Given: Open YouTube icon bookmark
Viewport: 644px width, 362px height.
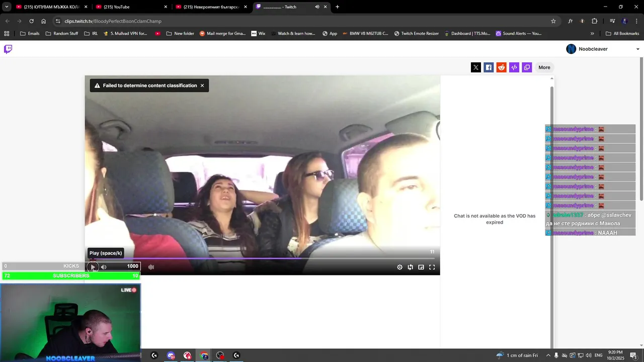Looking at the screenshot, I should pyautogui.click(x=158, y=34).
